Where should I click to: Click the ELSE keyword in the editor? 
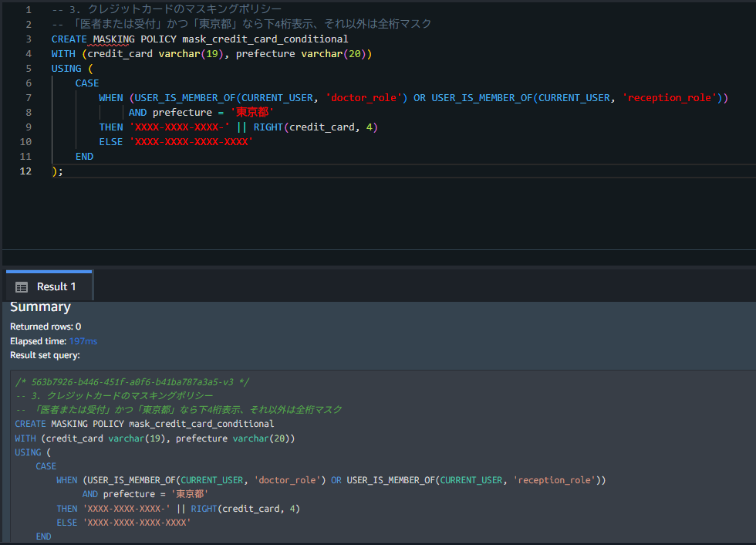[x=111, y=142]
